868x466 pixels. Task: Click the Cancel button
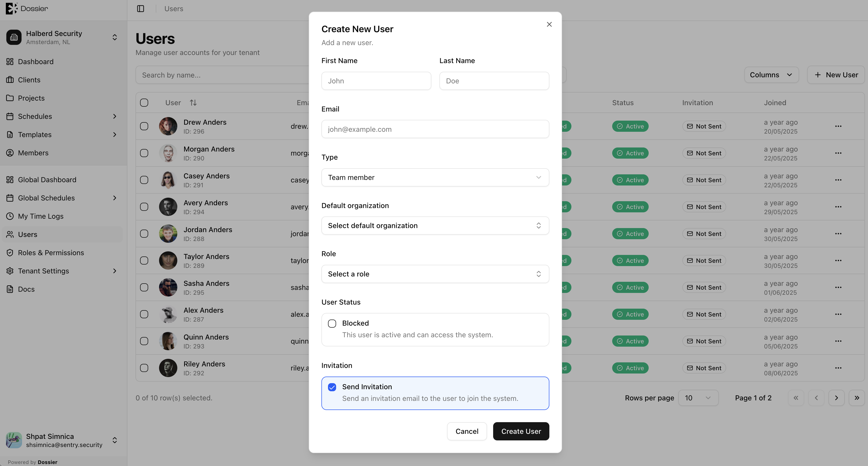point(467,431)
